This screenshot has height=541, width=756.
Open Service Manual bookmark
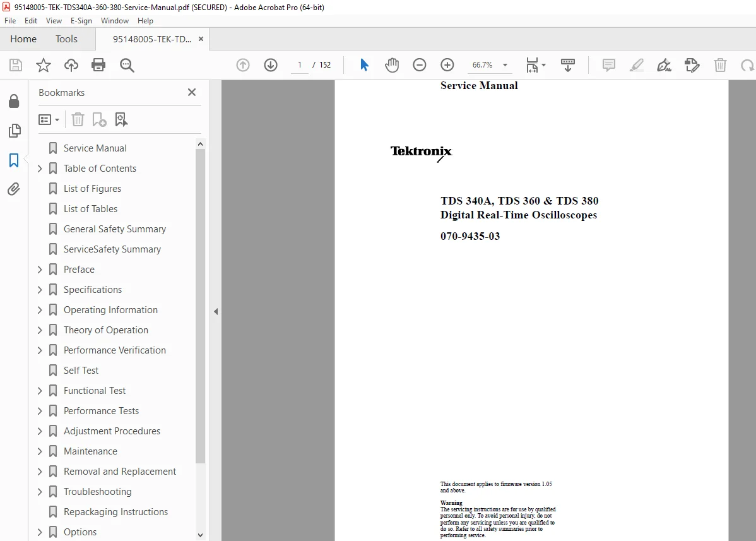95,148
